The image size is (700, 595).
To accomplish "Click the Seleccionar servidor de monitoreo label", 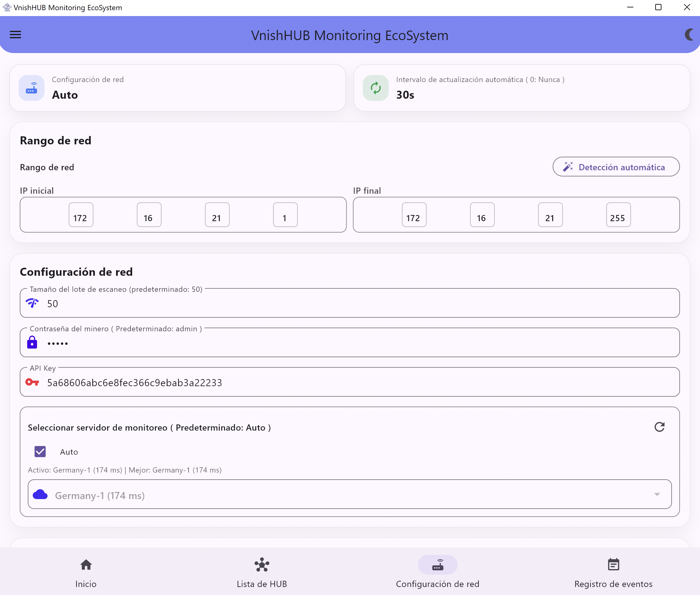I will 149,428.
